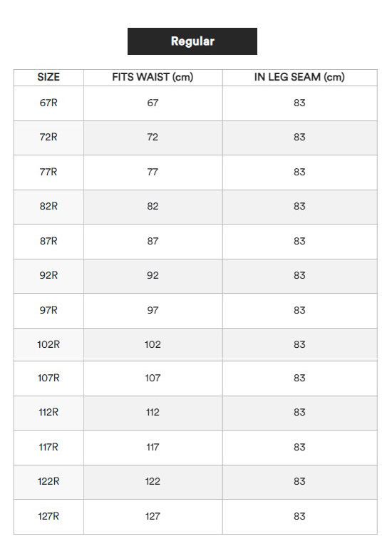The width and height of the screenshot is (392, 551).
Task: Click the 112R size cell
Action: click(48, 413)
